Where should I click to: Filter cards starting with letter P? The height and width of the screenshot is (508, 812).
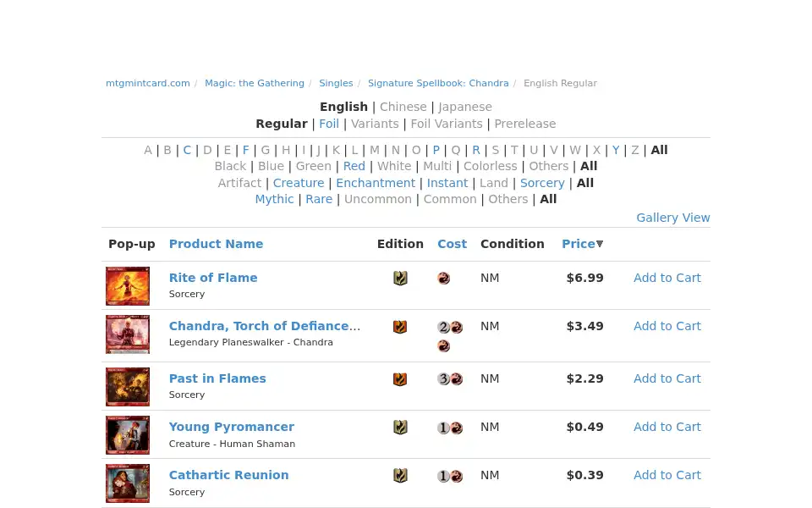(436, 150)
